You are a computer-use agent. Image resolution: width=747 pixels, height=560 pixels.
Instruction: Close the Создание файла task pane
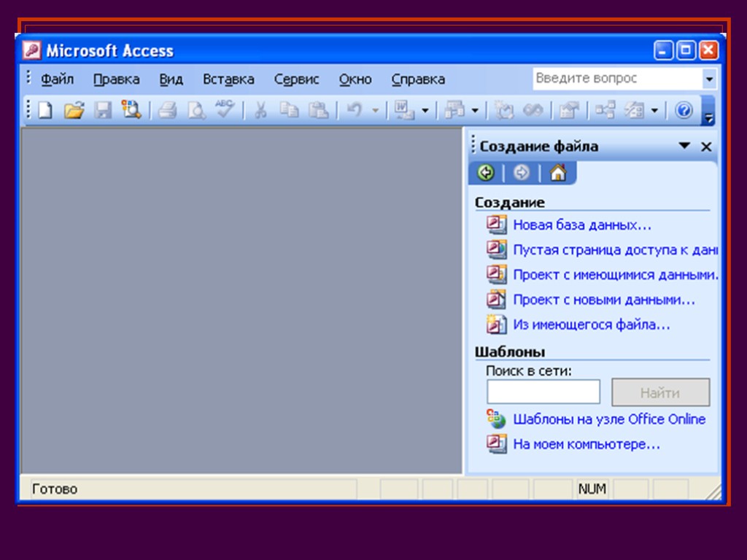706,147
